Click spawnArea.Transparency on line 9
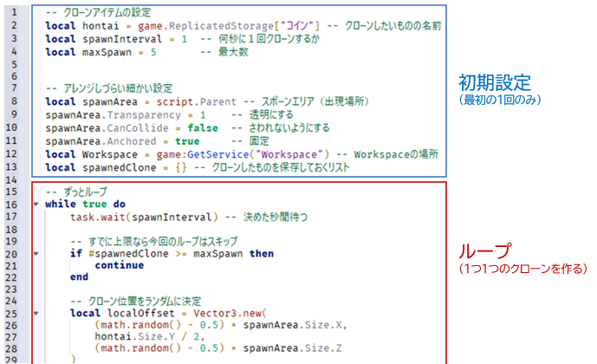Viewport: 597px width, 364px height. tap(114, 115)
